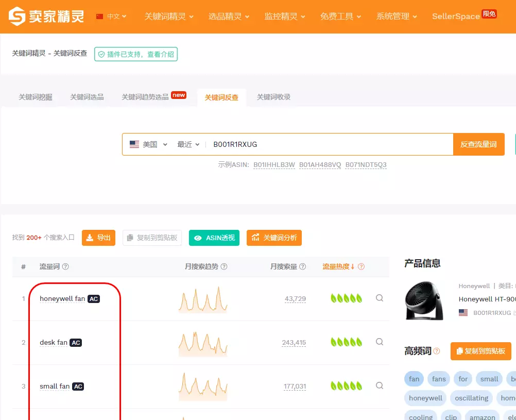Select the 关键词反查 tab
The width and height of the screenshot is (516, 420).
point(221,97)
